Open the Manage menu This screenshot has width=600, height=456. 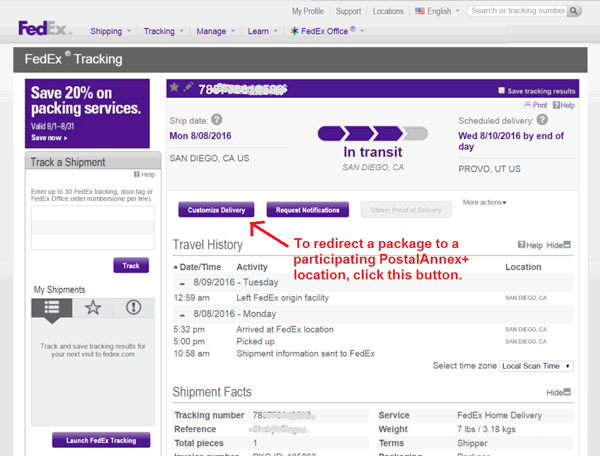pyautogui.click(x=215, y=31)
